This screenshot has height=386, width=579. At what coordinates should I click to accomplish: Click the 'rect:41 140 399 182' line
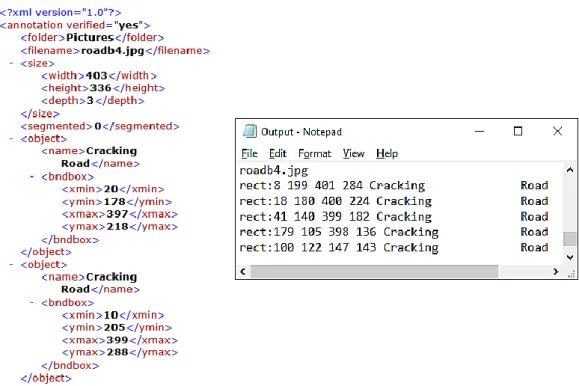[394, 217]
